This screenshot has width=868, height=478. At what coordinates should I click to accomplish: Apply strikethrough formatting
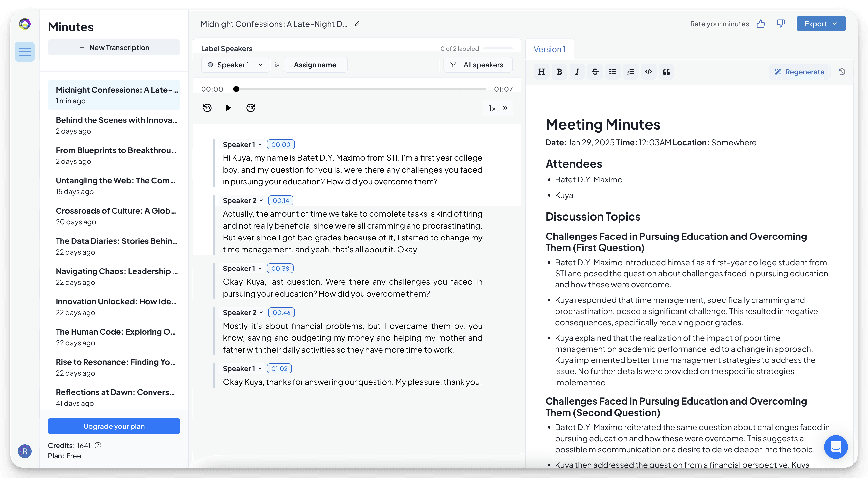pyautogui.click(x=595, y=71)
